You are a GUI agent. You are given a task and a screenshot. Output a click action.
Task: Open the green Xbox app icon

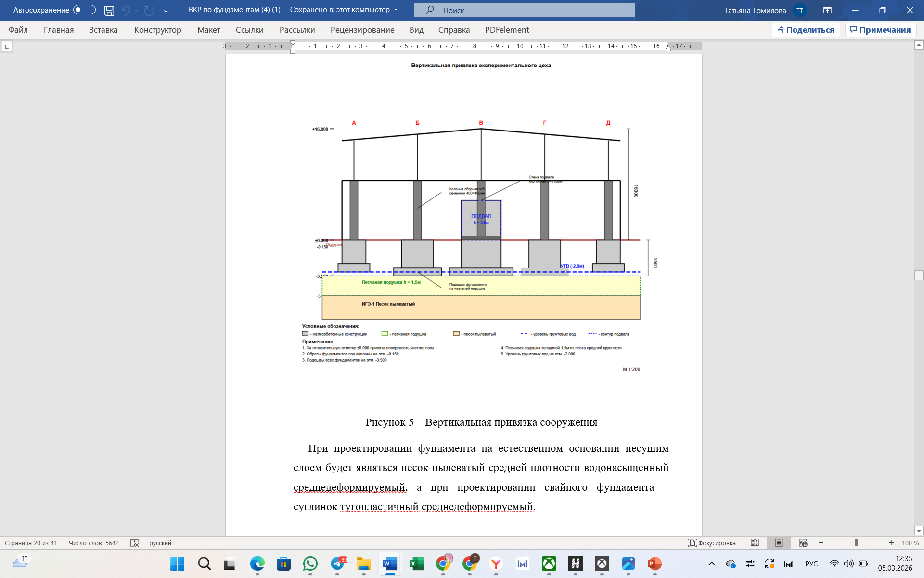[x=549, y=564]
